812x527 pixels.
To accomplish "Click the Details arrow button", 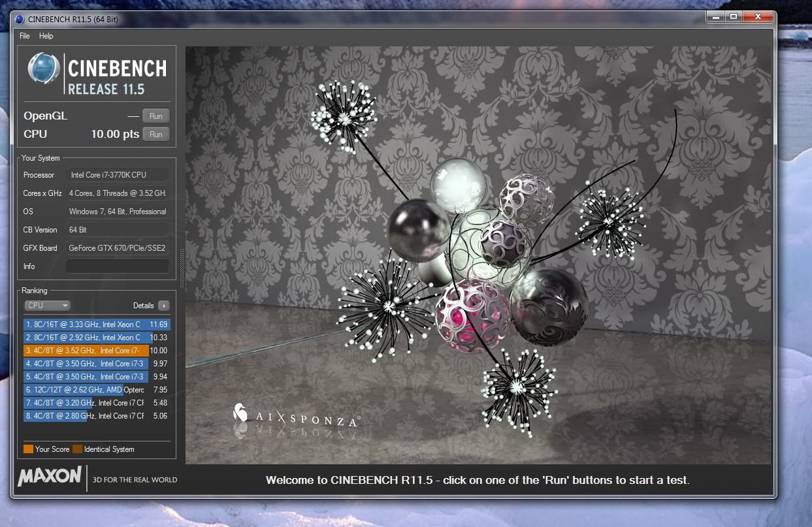I will coord(163,306).
